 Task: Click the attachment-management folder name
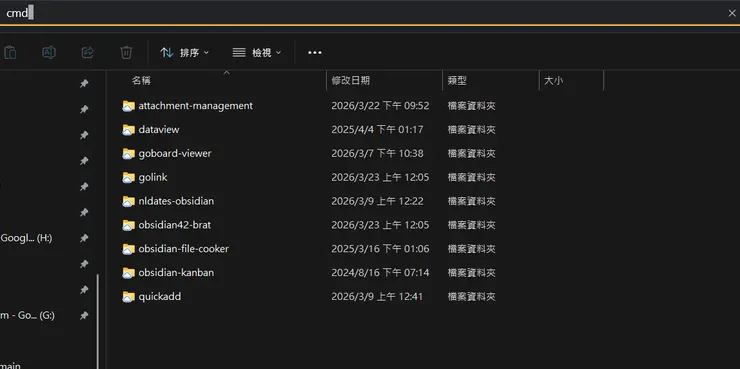pos(195,106)
